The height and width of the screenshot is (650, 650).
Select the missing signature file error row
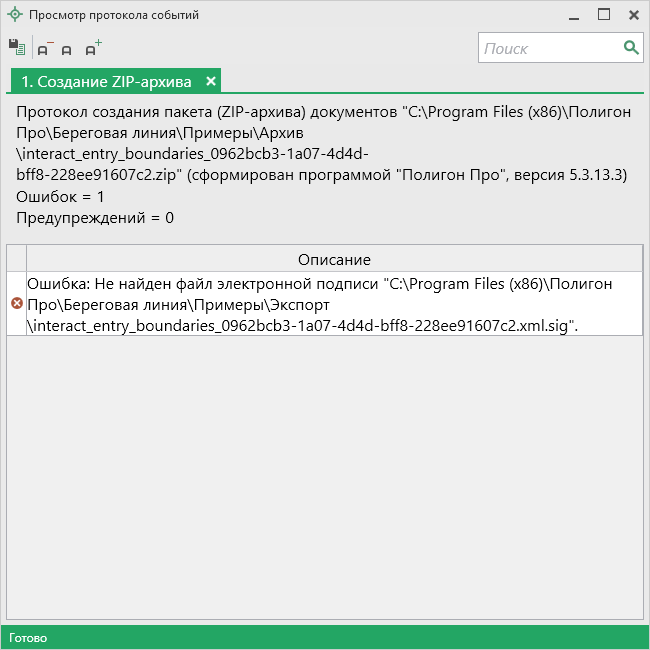tap(334, 303)
